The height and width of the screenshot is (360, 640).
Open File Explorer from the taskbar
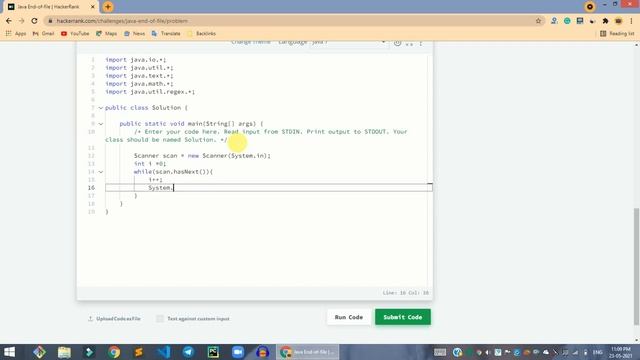(64, 352)
